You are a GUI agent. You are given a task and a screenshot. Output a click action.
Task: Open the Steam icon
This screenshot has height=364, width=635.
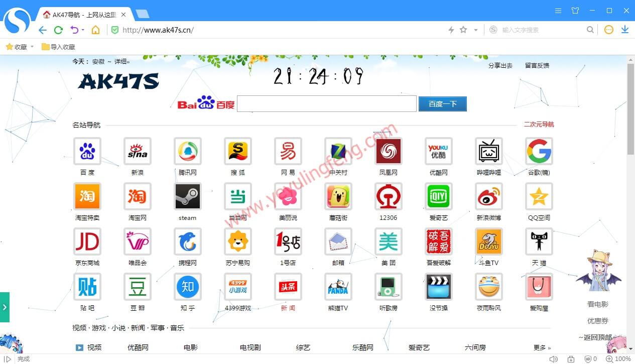click(188, 196)
